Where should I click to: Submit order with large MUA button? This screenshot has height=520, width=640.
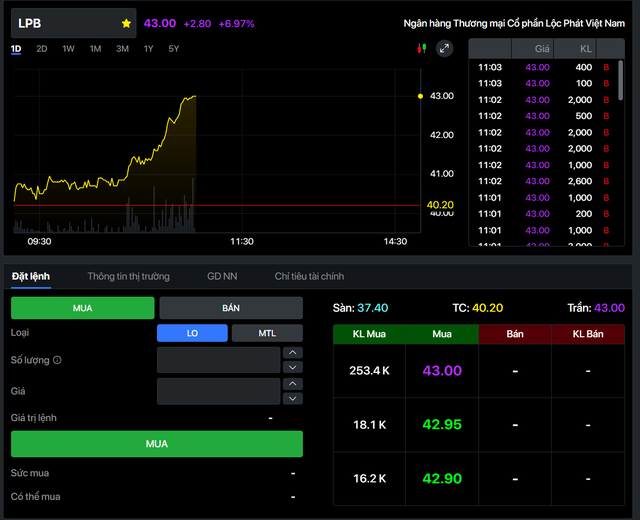coord(157,444)
